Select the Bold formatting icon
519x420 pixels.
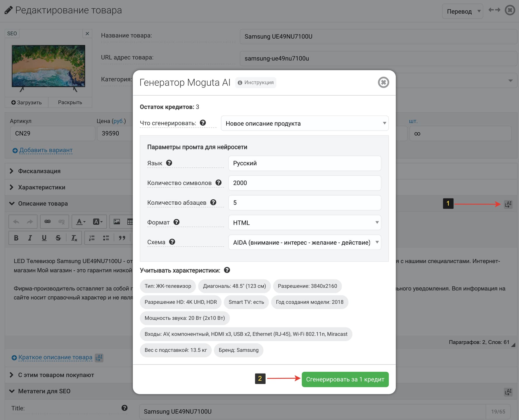pyautogui.click(x=16, y=238)
